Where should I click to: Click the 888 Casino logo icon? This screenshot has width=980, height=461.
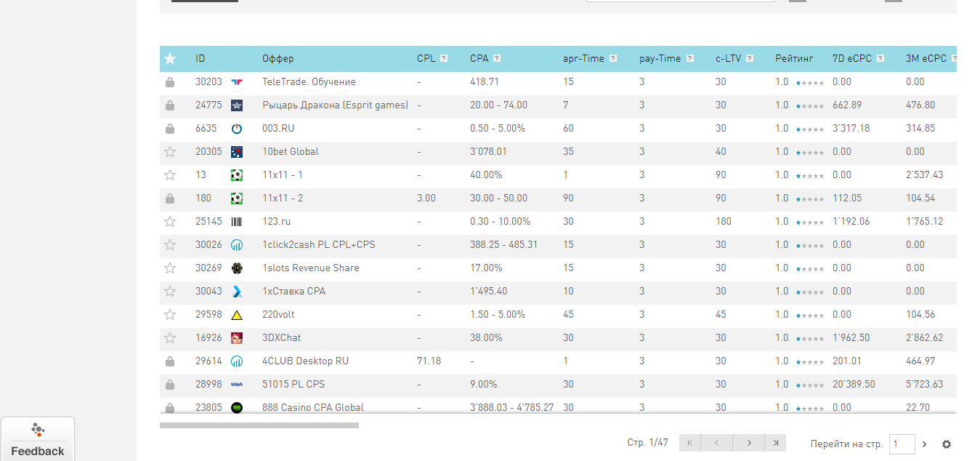tap(237, 407)
